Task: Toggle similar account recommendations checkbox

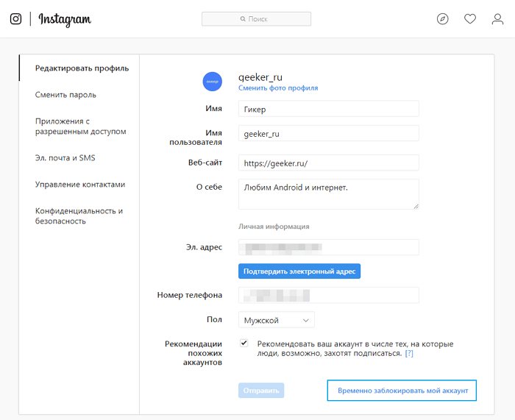Action: coord(244,344)
